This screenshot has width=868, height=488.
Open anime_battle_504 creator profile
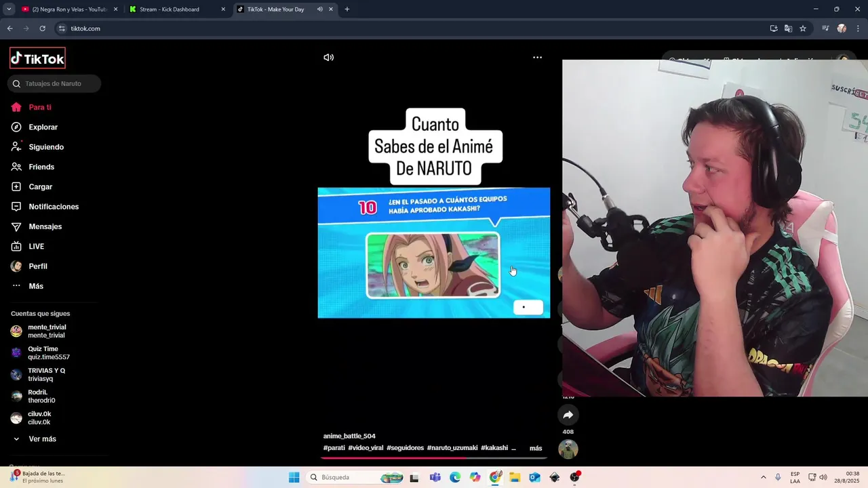click(349, 436)
